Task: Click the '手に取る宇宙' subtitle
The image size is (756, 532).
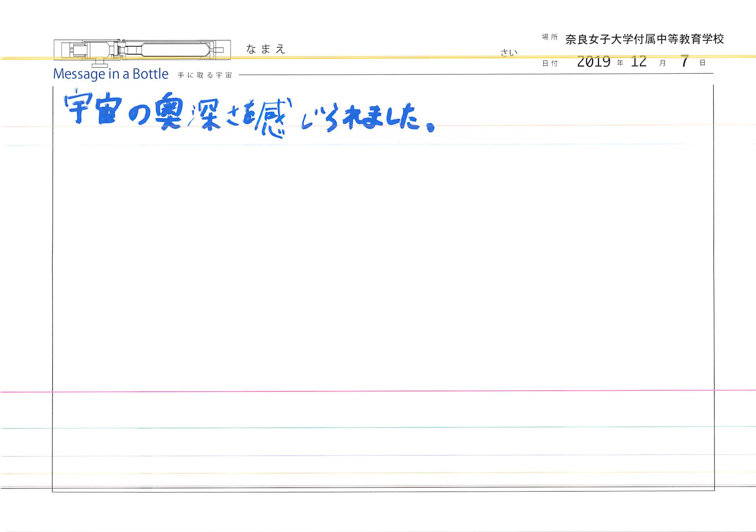Action: pyautogui.click(x=205, y=75)
